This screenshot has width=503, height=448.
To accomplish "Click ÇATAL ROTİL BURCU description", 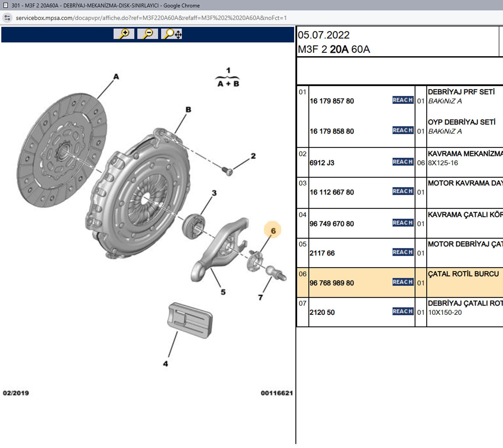I will (x=463, y=274).
